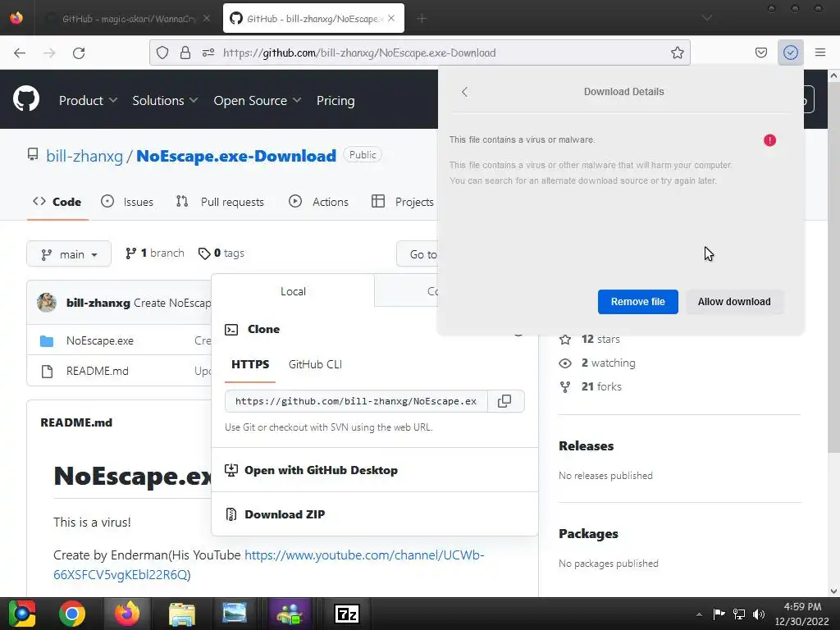Open the Releases heading link
The image size is (840, 630).
[x=586, y=445]
